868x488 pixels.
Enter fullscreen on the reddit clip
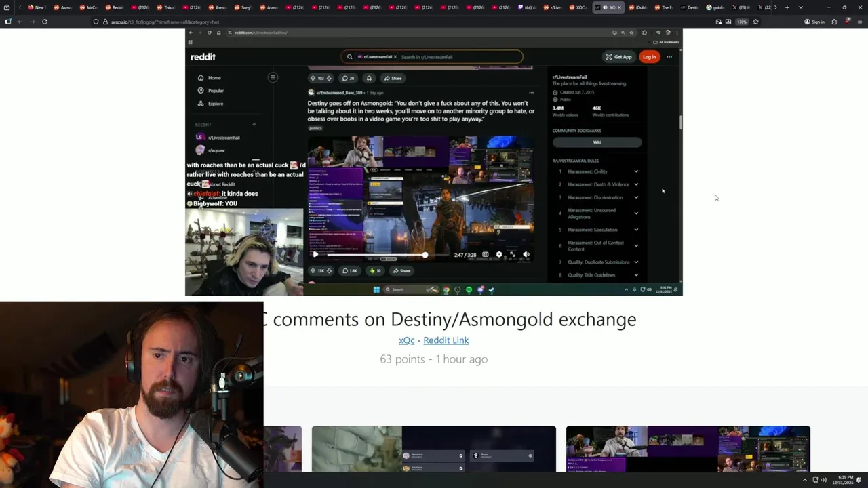click(x=513, y=255)
